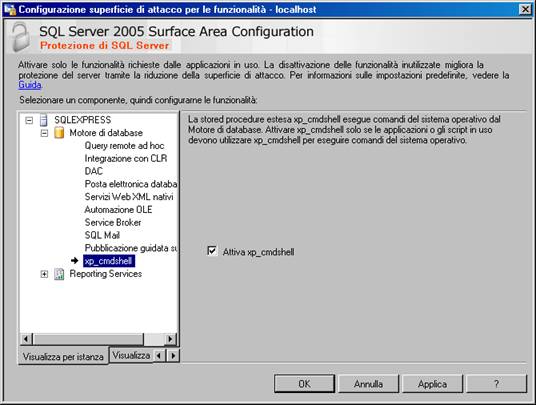The height and width of the screenshot is (405, 536).
Task: Collapse the SQLEXPRESS tree node
Action: click(29, 120)
